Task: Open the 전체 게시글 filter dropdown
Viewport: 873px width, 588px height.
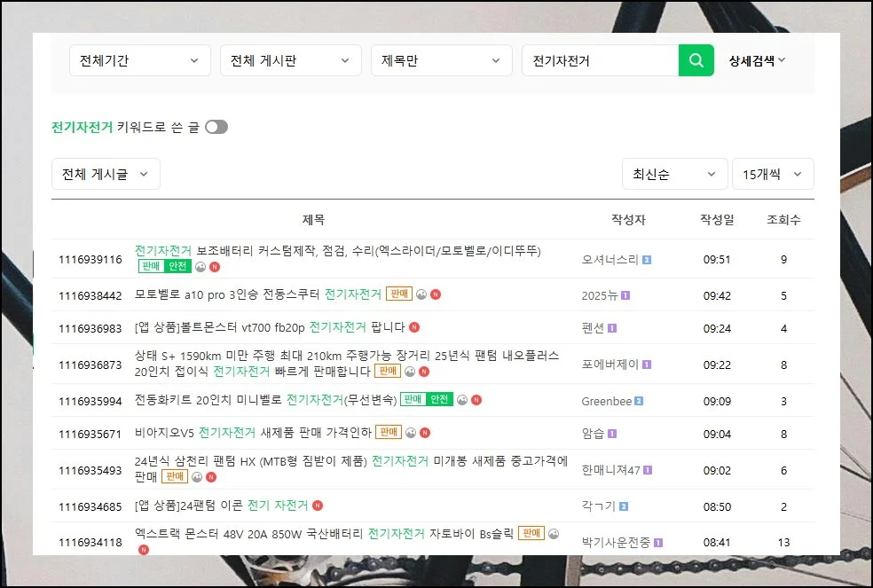Action: (x=106, y=175)
